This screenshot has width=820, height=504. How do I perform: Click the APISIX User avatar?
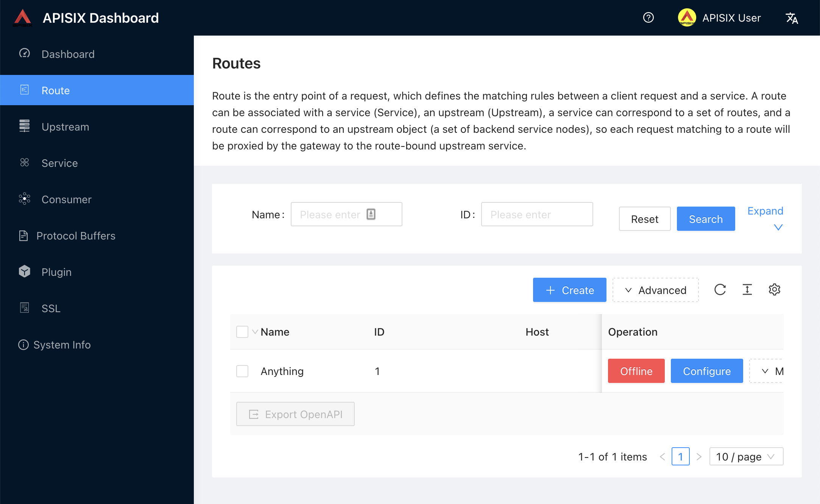point(687,18)
